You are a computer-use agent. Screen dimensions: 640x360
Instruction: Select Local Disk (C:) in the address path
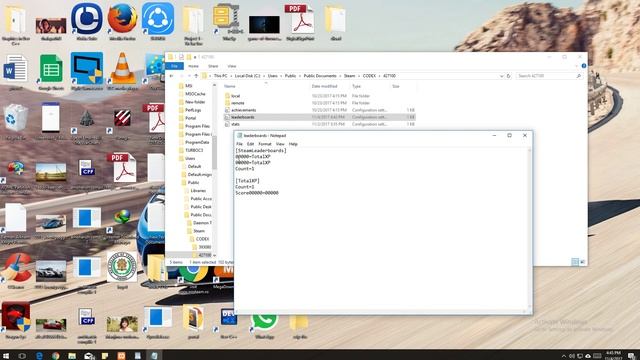247,76
